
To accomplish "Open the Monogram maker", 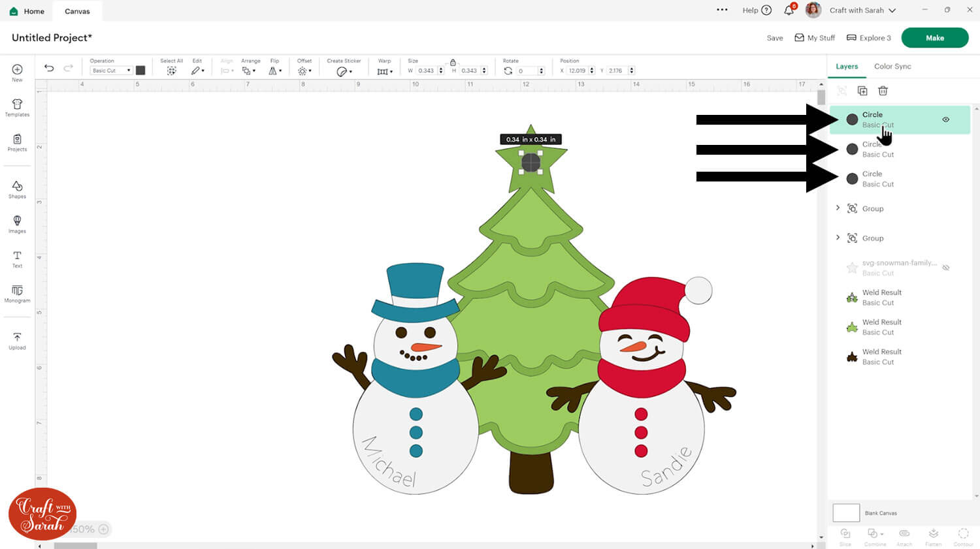I will tap(17, 294).
